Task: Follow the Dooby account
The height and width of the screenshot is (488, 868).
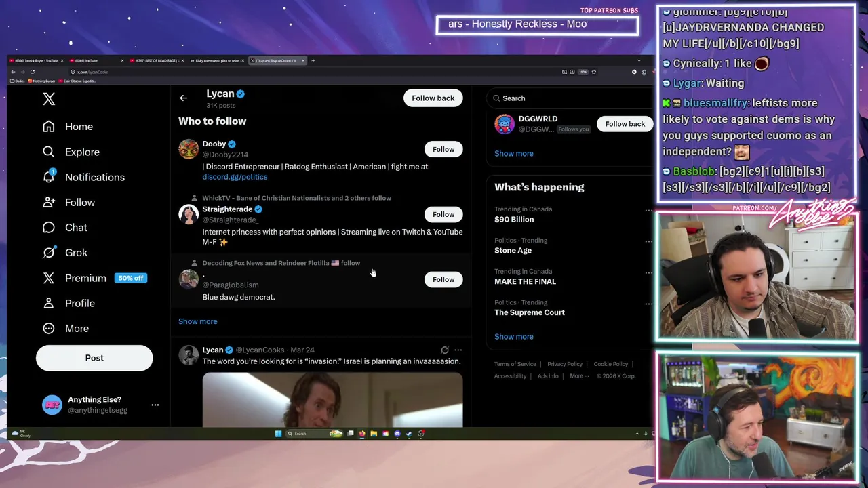Action: 443,149
